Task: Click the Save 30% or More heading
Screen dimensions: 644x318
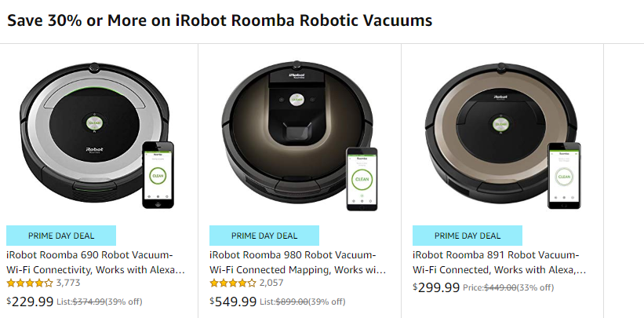Action: pyautogui.click(x=220, y=20)
